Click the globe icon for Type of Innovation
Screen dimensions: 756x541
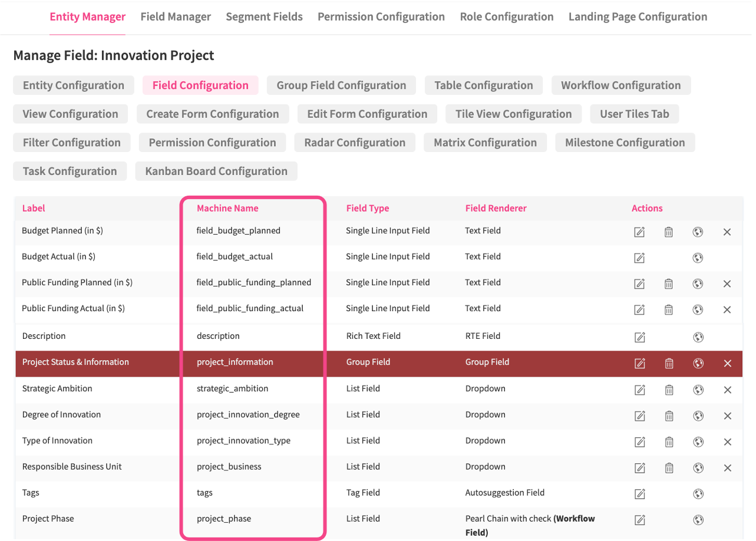click(698, 441)
